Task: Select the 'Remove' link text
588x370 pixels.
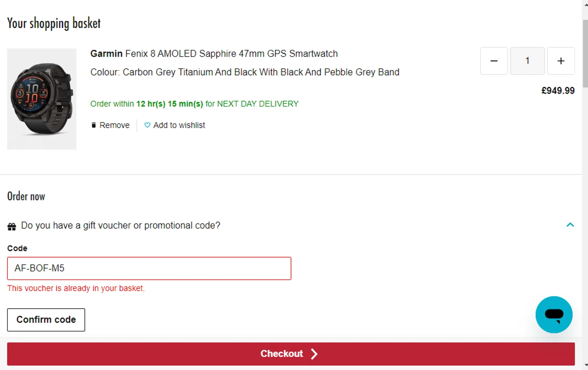Action: tap(114, 125)
